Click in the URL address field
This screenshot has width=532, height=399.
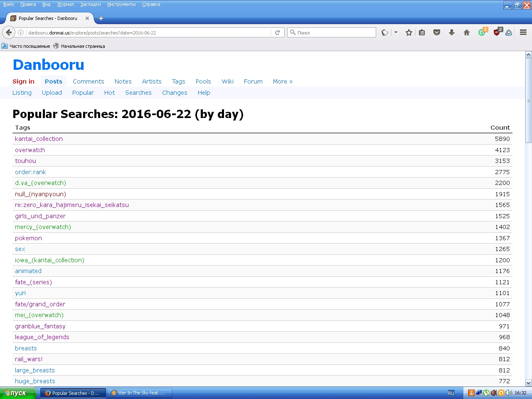[148, 32]
